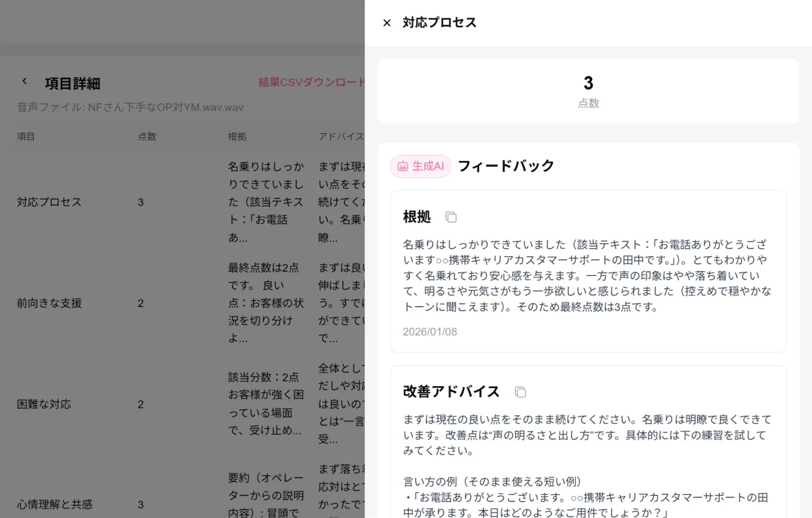Open the 心情理解と共感 item row

[x=55, y=504]
